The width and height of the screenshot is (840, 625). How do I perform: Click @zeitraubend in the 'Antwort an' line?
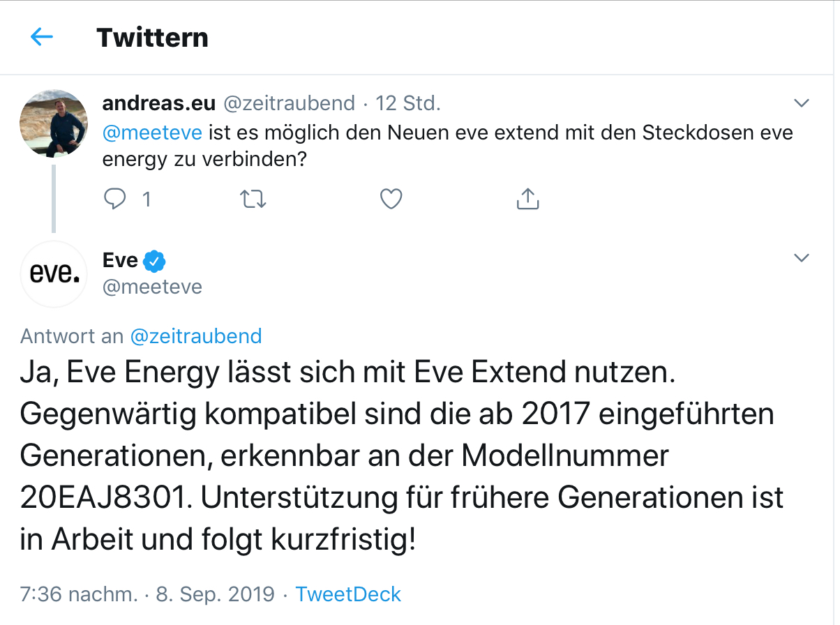coord(196,336)
